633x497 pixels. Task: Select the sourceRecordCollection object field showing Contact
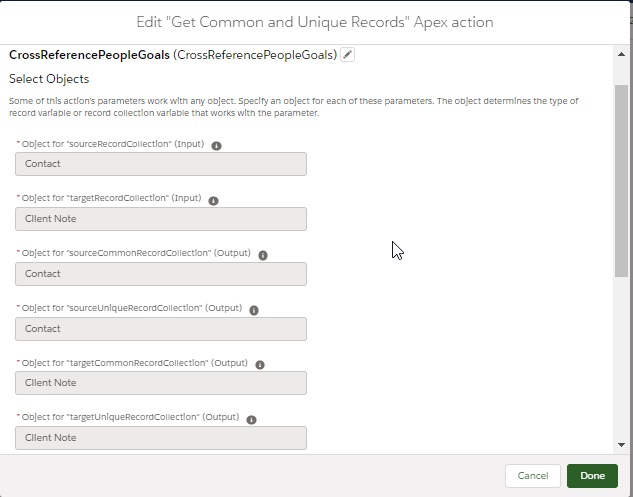tap(161, 164)
